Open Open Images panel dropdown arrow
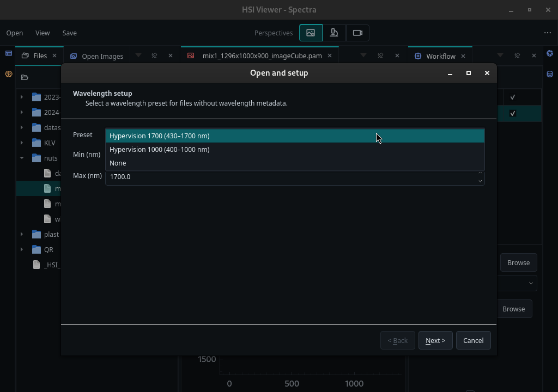Viewport: 558px width, 392px height. (x=138, y=55)
